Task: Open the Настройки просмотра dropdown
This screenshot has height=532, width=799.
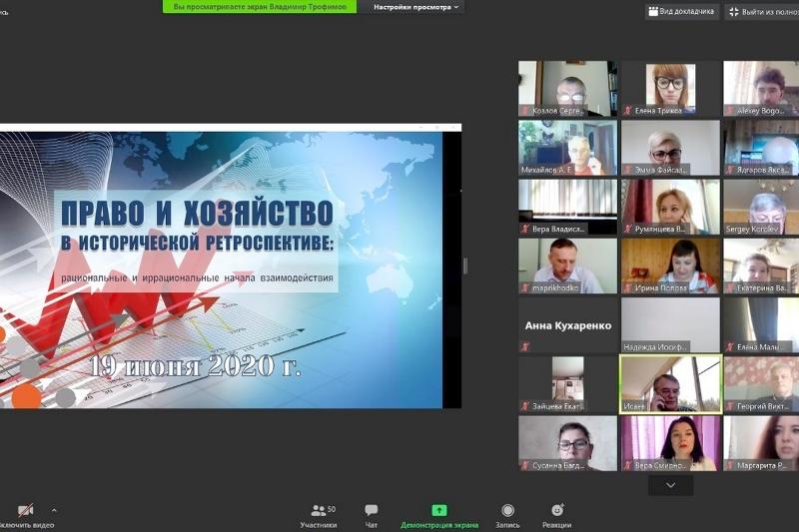Action: pos(416,7)
